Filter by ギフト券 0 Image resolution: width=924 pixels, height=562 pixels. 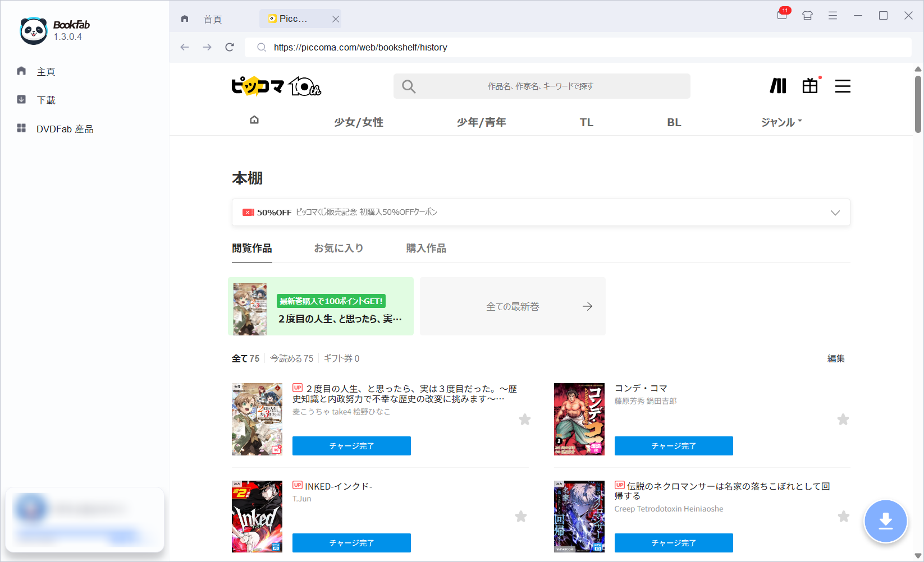click(342, 358)
